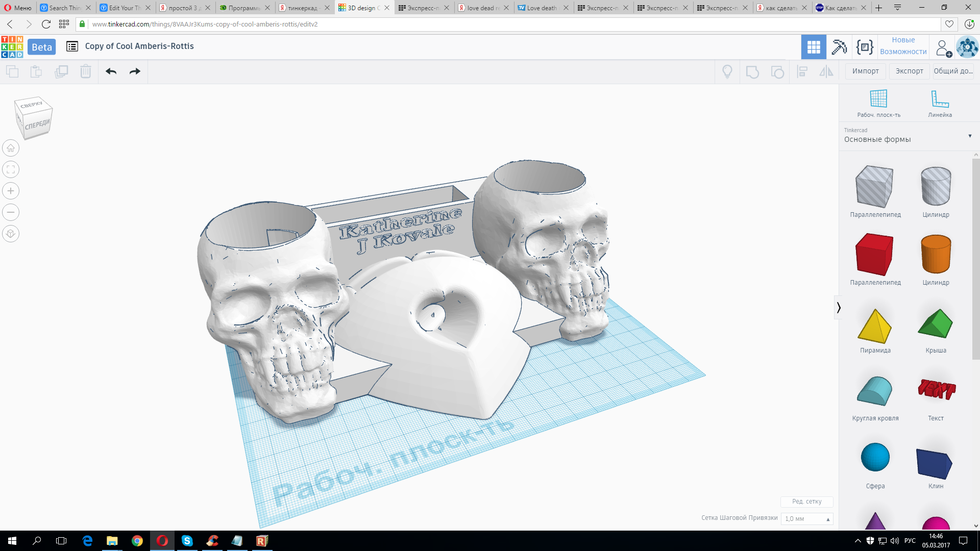Viewport: 980px width, 551px height.
Task: Click the РУС language indicator
Action: coord(910,541)
